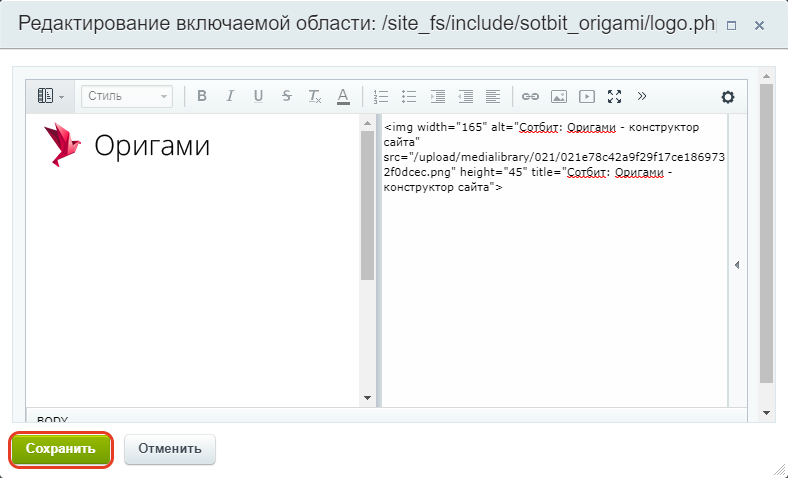Click the dialog scroll up arrow
The width and height of the screenshot is (788, 478).
point(766,76)
